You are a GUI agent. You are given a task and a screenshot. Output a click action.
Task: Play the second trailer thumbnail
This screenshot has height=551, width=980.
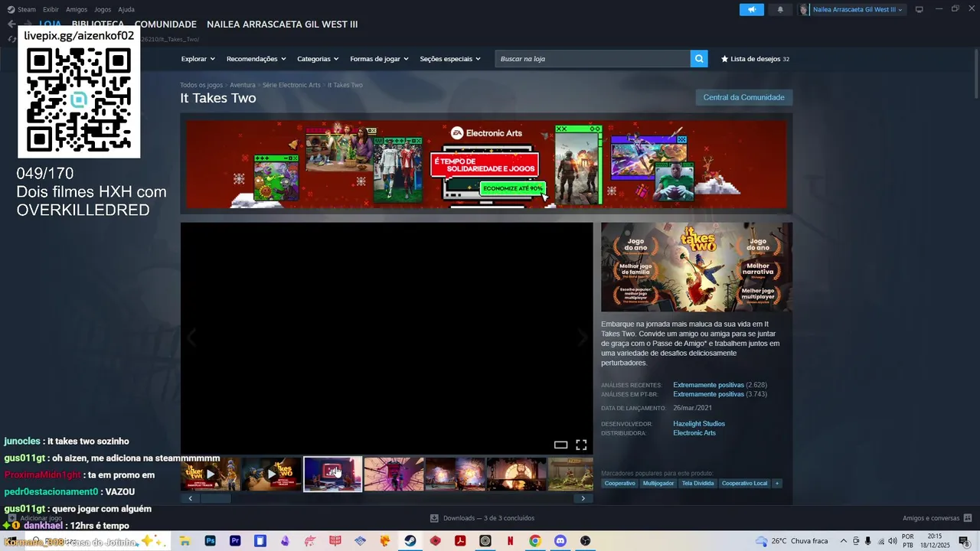click(x=272, y=474)
